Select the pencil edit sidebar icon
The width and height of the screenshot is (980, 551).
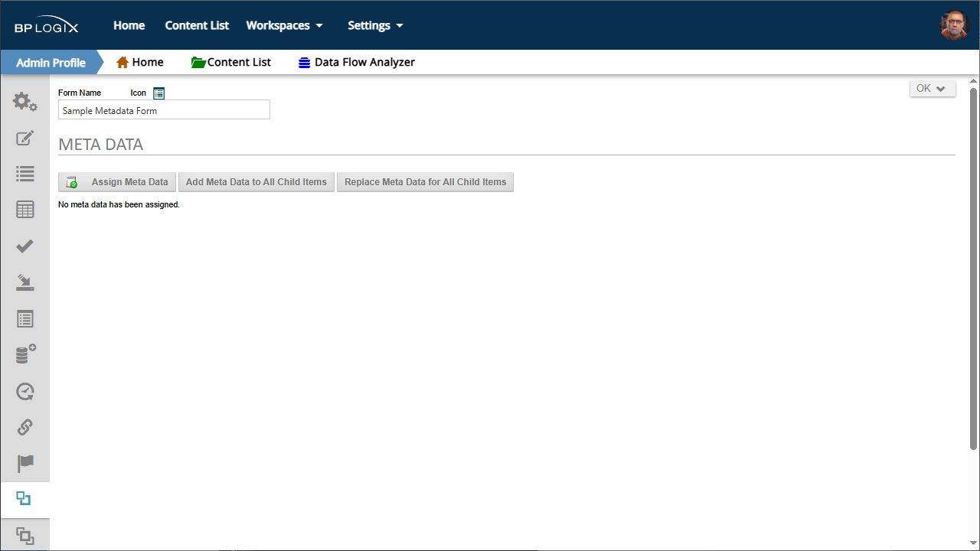[24, 139]
